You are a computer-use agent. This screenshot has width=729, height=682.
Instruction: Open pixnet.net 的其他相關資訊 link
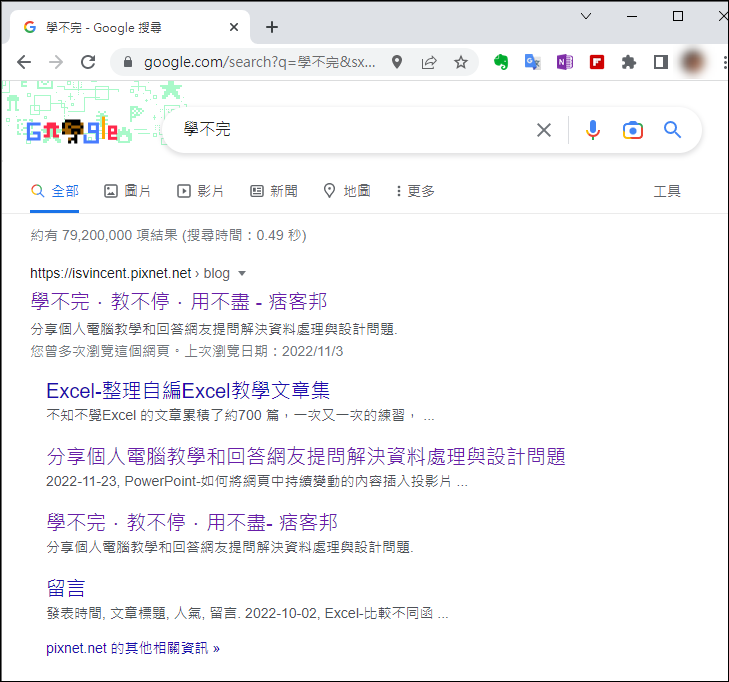coord(133,648)
